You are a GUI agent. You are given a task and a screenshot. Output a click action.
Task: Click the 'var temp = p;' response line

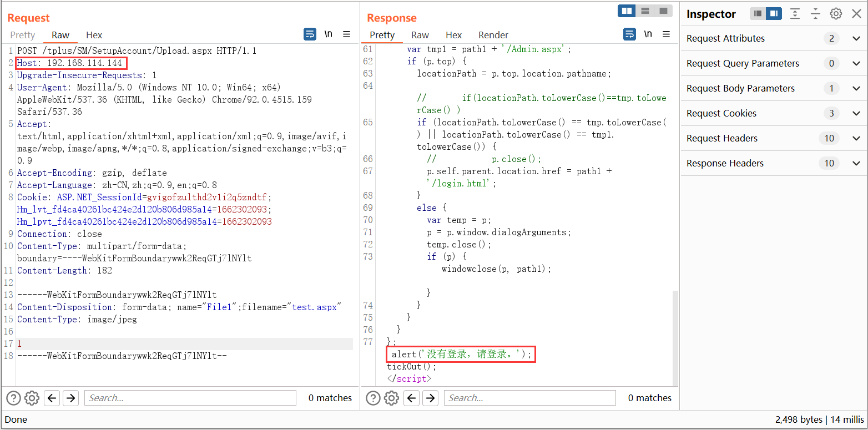[x=459, y=220]
